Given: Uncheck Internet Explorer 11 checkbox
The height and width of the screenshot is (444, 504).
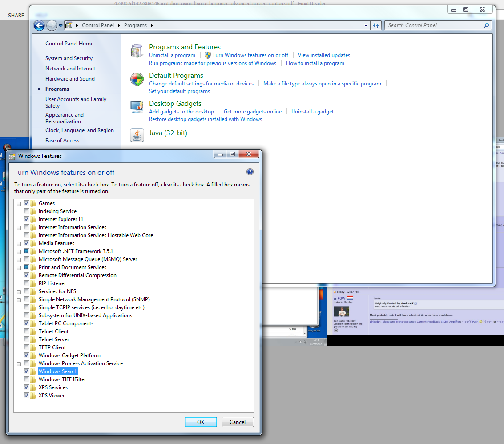Looking at the screenshot, I should [26, 219].
